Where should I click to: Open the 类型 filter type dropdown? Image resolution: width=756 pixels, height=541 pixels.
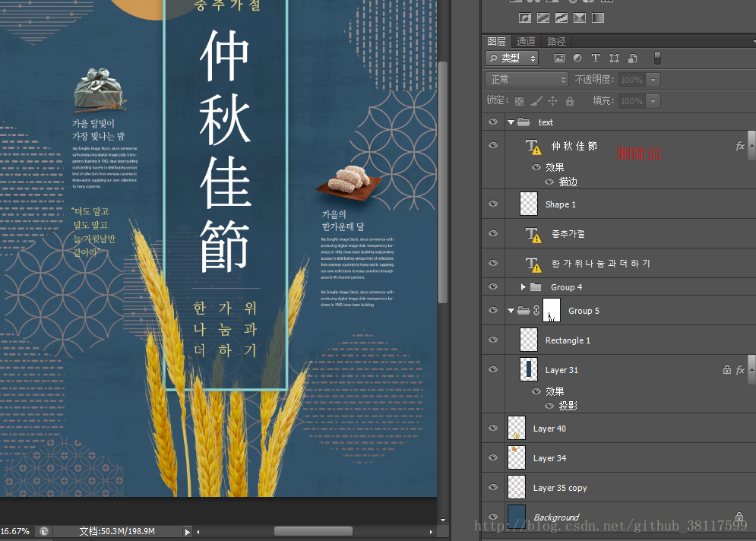click(511, 59)
